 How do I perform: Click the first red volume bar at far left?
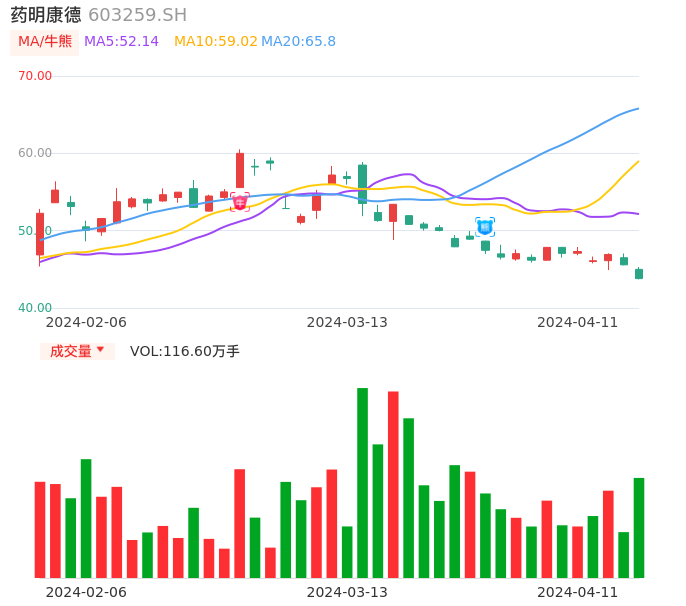click(x=40, y=530)
